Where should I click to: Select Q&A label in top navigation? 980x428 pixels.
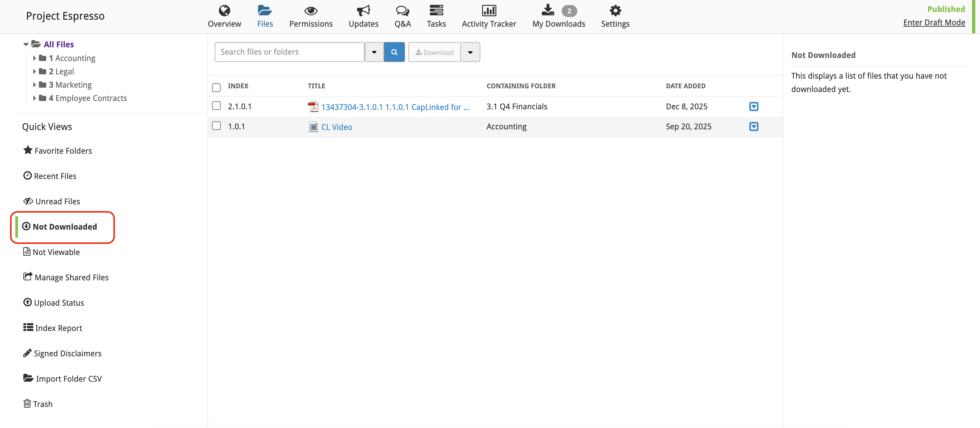[x=403, y=24]
